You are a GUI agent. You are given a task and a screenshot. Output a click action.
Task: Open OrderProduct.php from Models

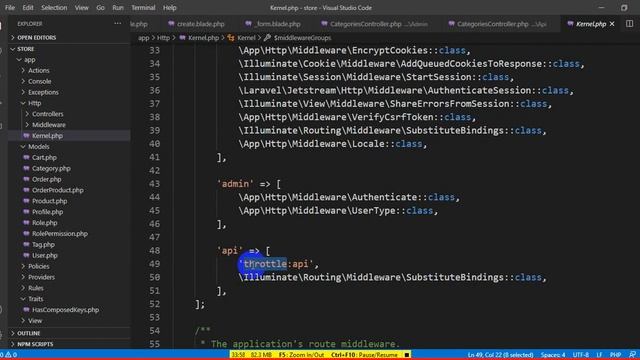pos(58,190)
